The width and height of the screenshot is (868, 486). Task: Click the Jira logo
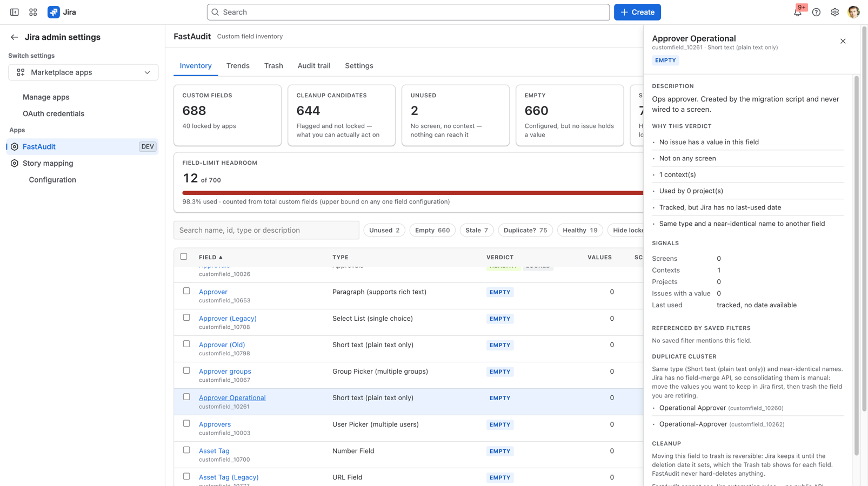point(62,12)
